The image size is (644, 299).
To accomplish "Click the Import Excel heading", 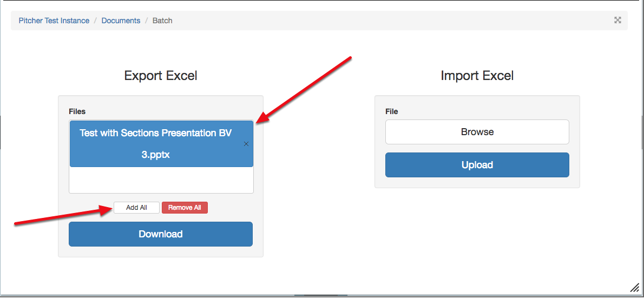I will click(x=477, y=76).
